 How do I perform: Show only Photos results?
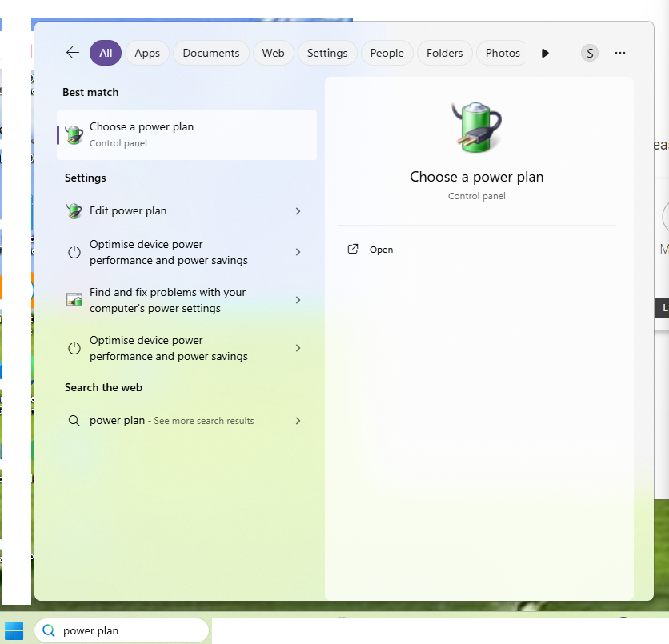click(503, 53)
